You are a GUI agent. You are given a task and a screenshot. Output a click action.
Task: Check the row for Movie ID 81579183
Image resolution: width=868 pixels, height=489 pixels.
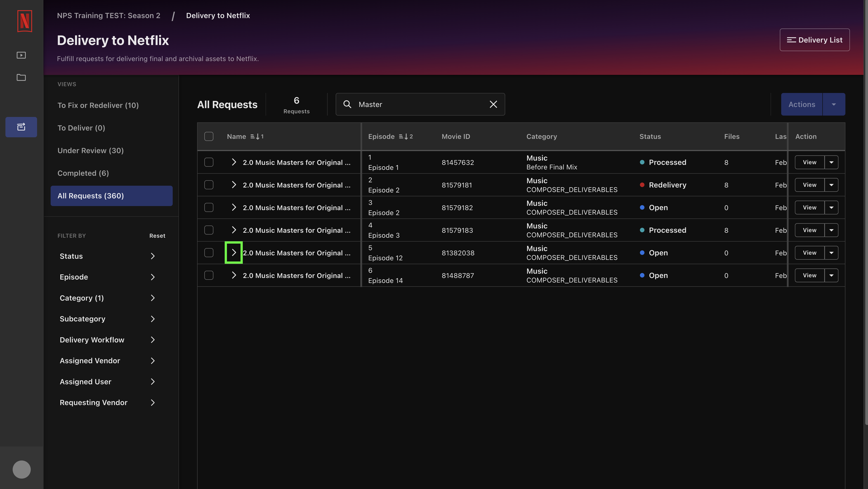[209, 230]
